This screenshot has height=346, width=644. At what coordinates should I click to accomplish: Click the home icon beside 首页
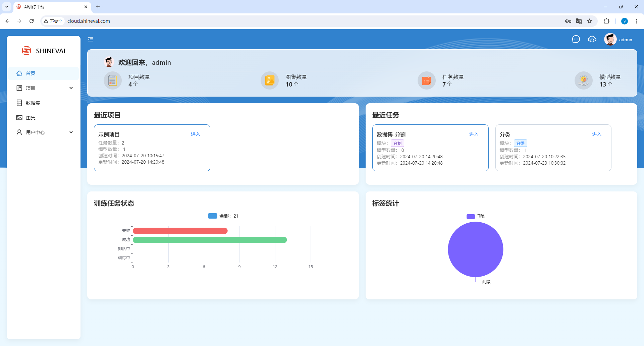[19, 73]
